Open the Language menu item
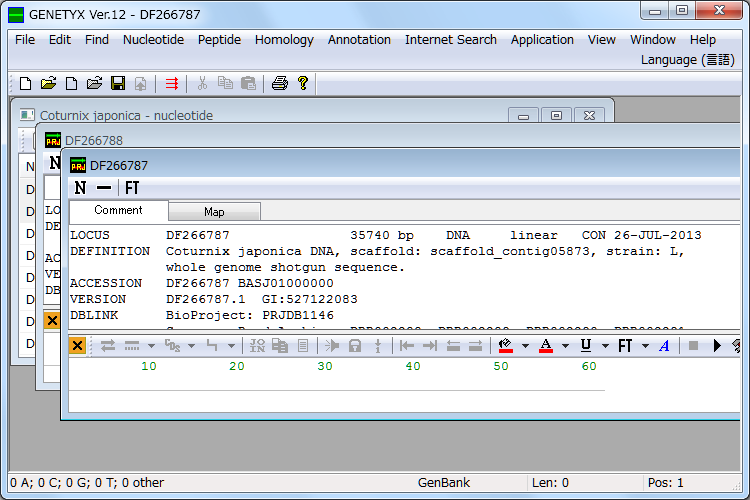The width and height of the screenshot is (750, 500). click(687, 60)
